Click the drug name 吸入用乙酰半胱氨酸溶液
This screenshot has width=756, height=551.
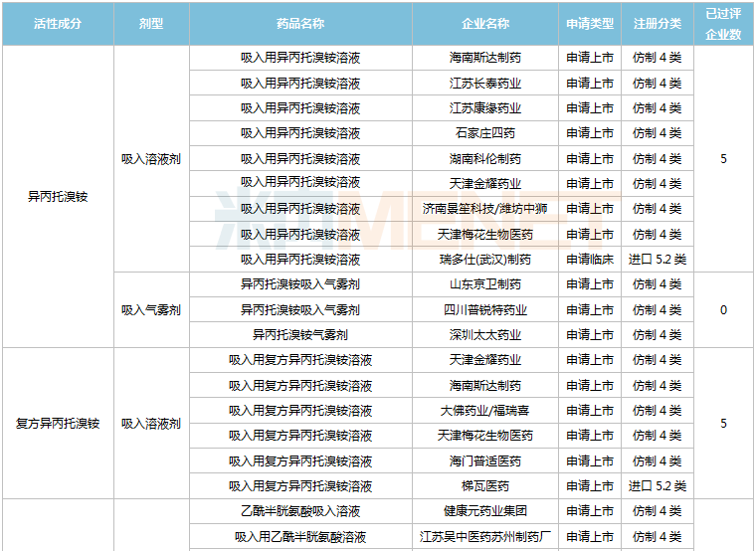coord(300,536)
